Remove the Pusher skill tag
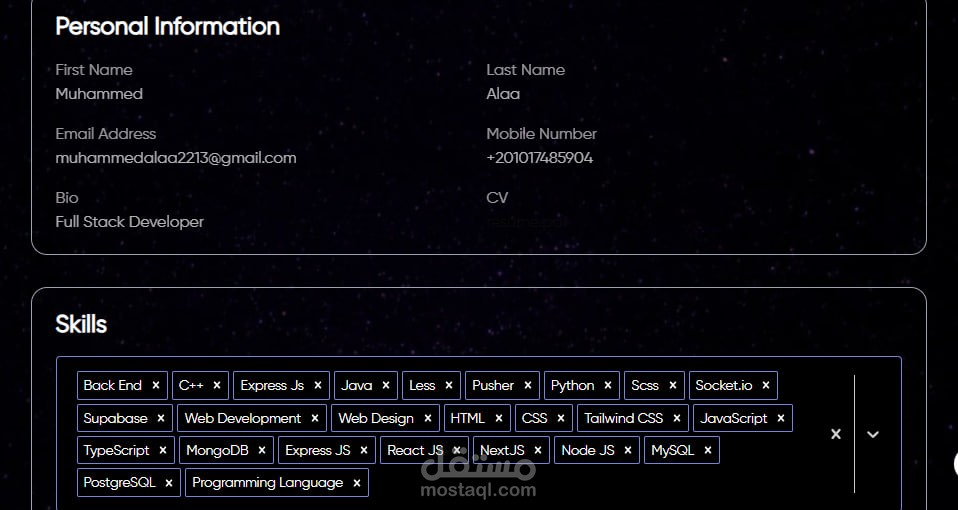958x510 pixels. pyautogui.click(x=528, y=385)
